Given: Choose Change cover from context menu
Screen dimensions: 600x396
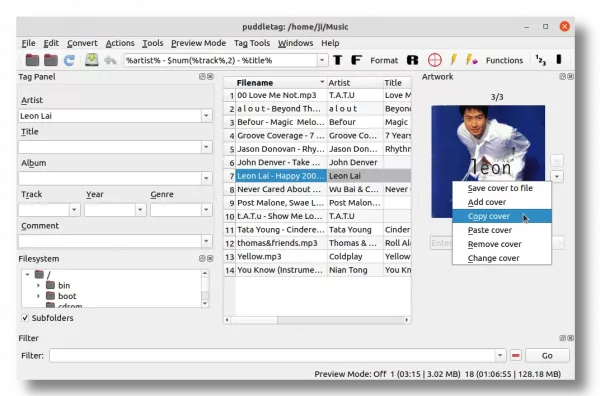Looking at the screenshot, I should 502,258.
